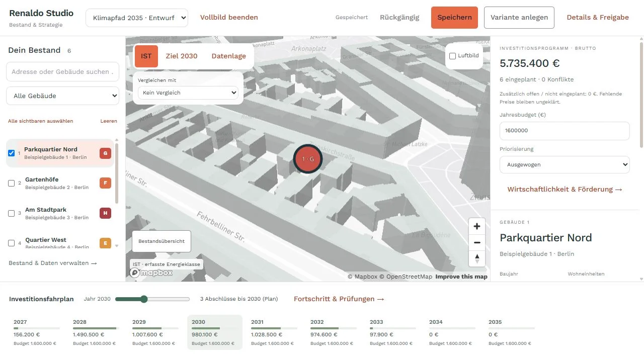Click energy class H badge of Am Stadtpark

click(105, 213)
